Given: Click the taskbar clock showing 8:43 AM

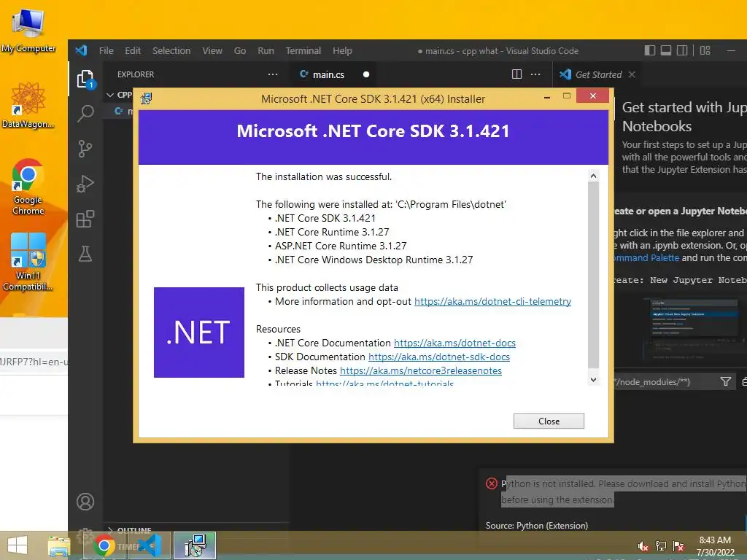Looking at the screenshot, I should coord(715,540).
